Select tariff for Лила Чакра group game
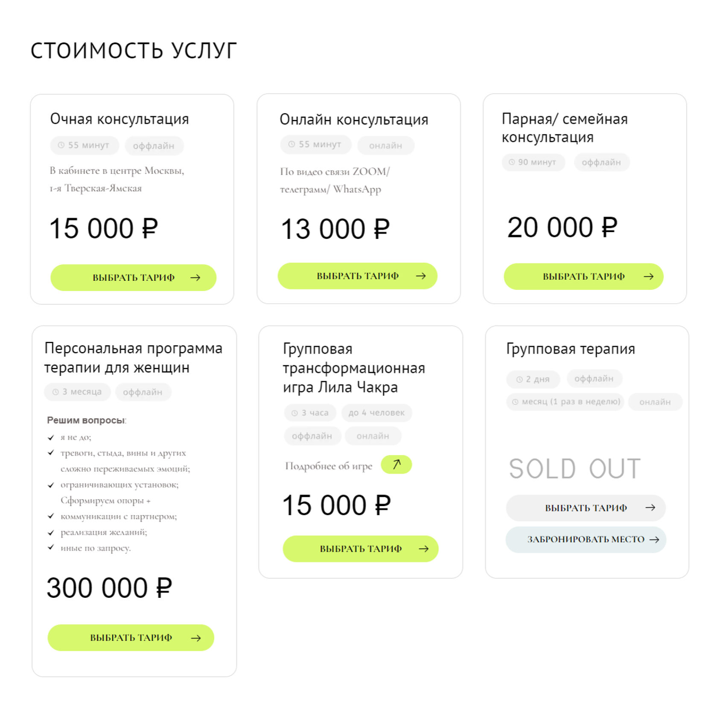The width and height of the screenshot is (717, 728). (x=360, y=549)
